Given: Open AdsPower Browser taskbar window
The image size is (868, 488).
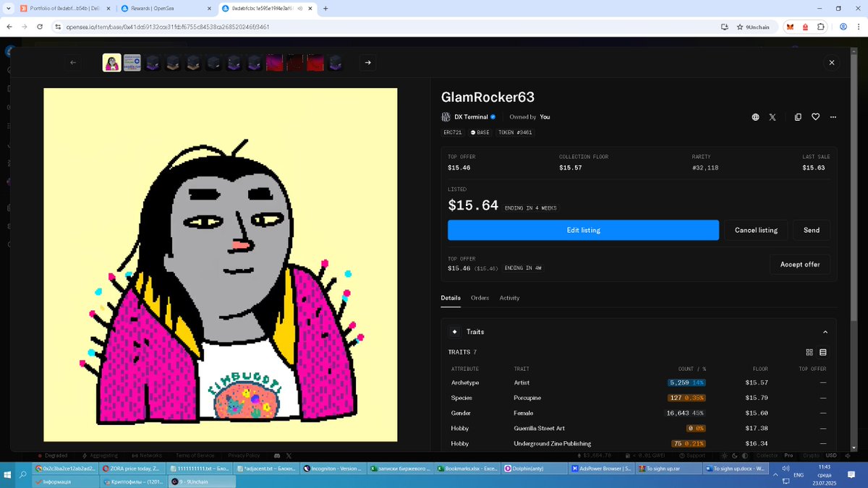Looking at the screenshot, I should (x=600, y=468).
